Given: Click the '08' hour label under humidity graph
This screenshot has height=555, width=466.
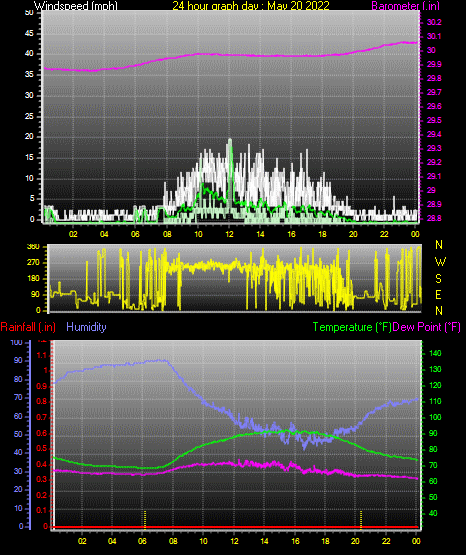Looking at the screenshot, I should [x=173, y=541].
